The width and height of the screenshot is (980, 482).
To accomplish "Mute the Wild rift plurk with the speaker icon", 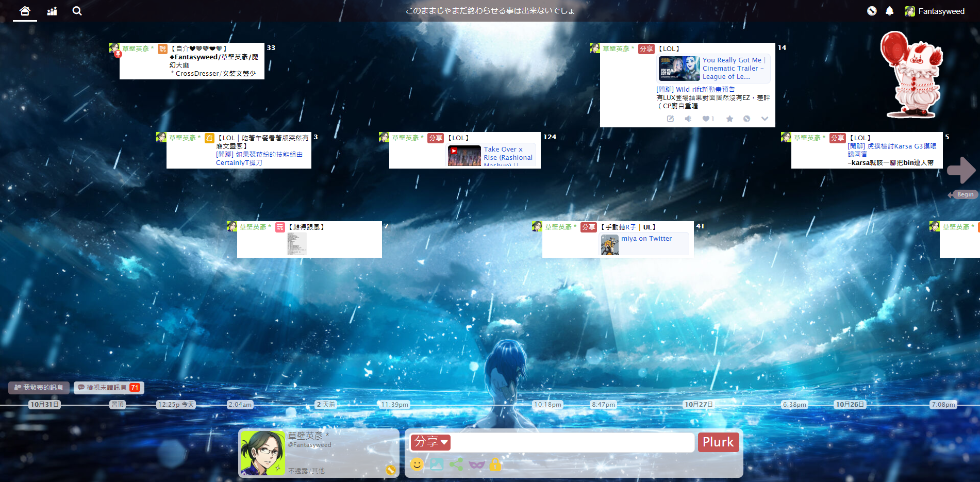I will click(688, 119).
